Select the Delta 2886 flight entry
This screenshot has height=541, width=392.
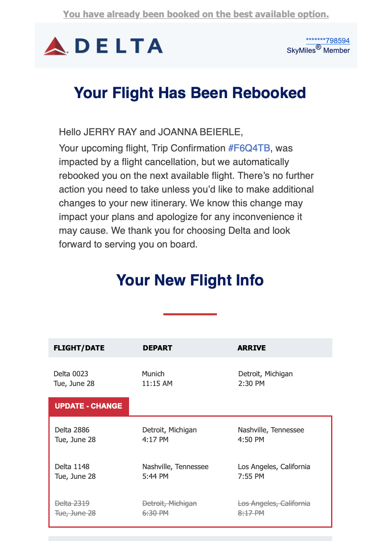75,435
